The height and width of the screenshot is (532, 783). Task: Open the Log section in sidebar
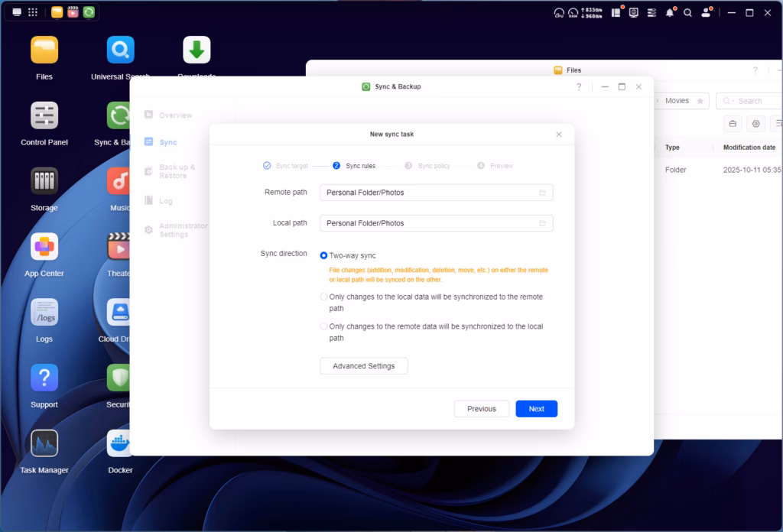point(165,201)
